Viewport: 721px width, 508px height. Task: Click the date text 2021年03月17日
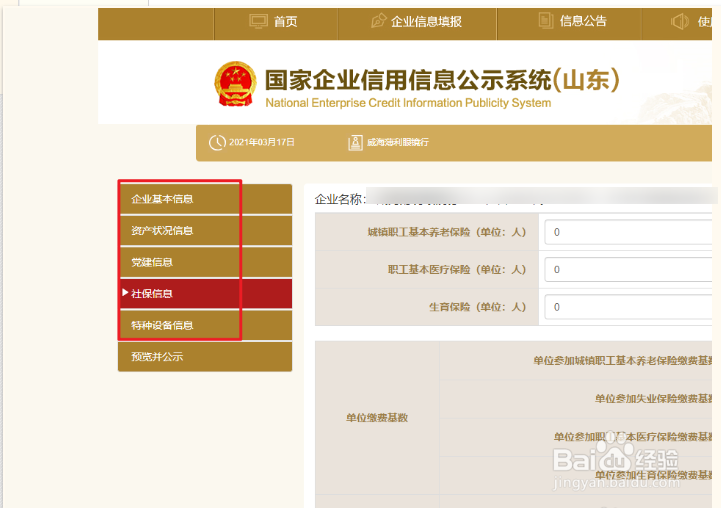tap(262, 143)
